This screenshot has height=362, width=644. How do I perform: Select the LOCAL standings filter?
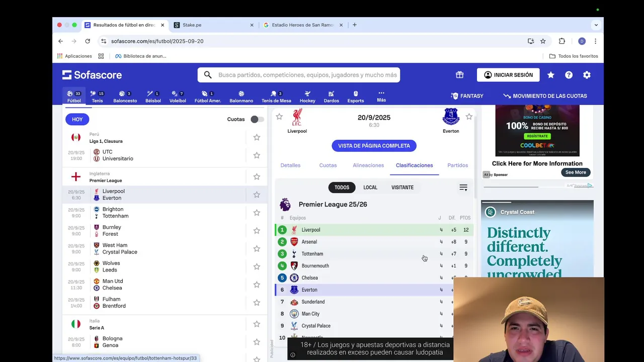pos(370,188)
